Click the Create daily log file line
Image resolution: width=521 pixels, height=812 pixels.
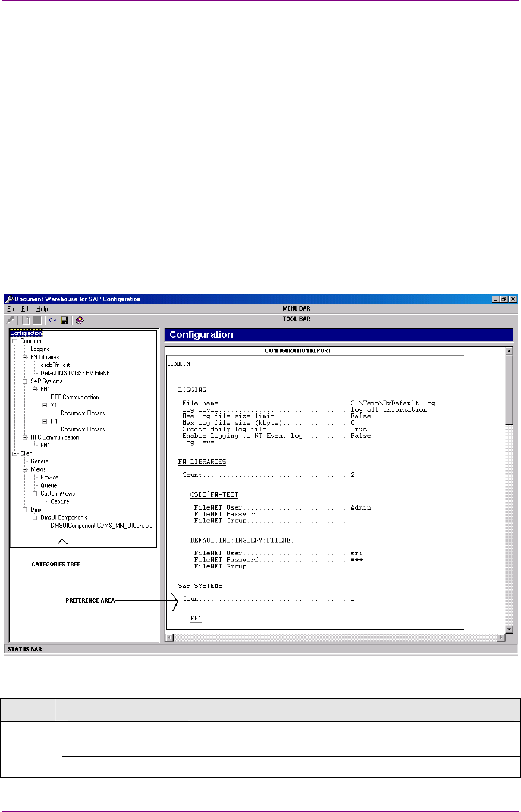pos(275,429)
